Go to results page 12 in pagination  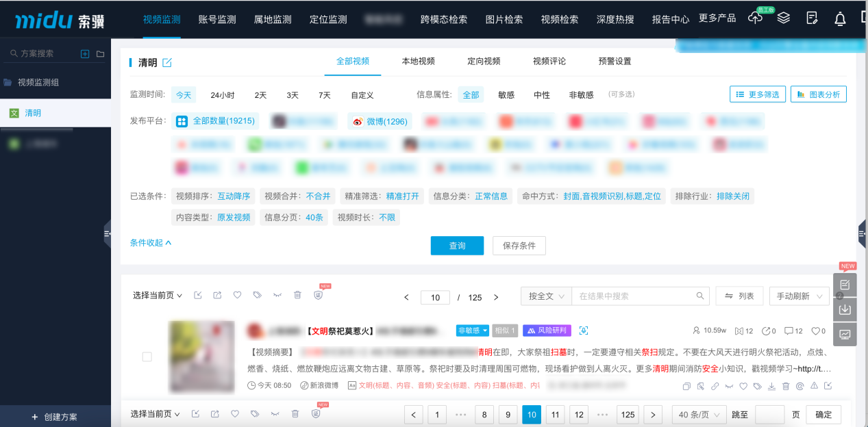click(x=579, y=414)
